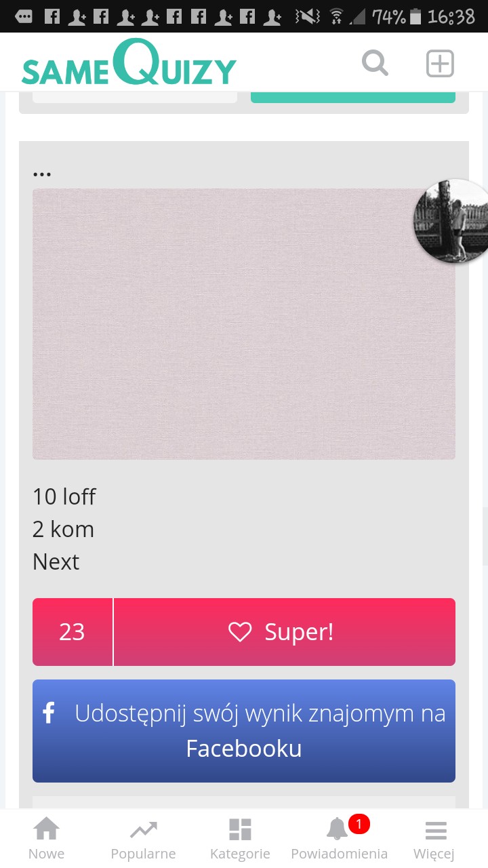Tap the battery status icon

click(x=415, y=16)
